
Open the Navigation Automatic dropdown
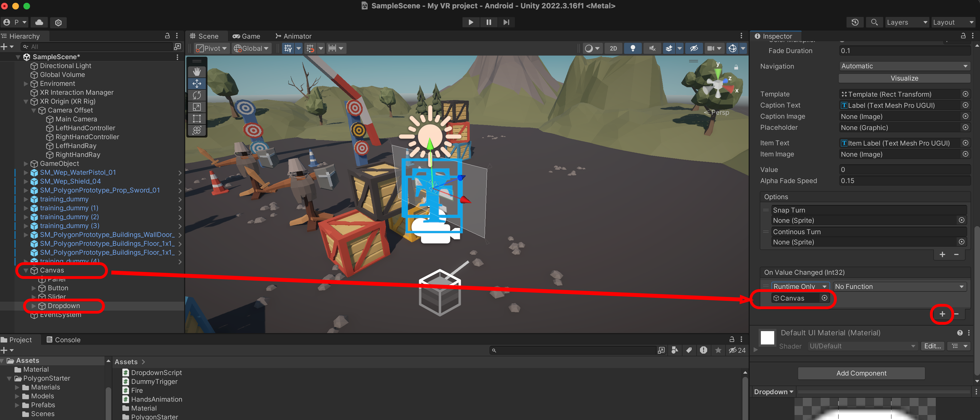click(x=904, y=66)
